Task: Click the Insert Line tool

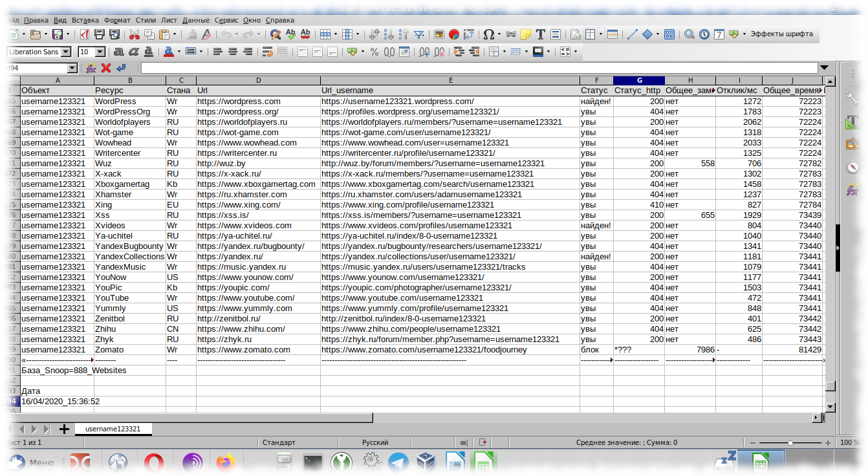Action: [632, 34]
